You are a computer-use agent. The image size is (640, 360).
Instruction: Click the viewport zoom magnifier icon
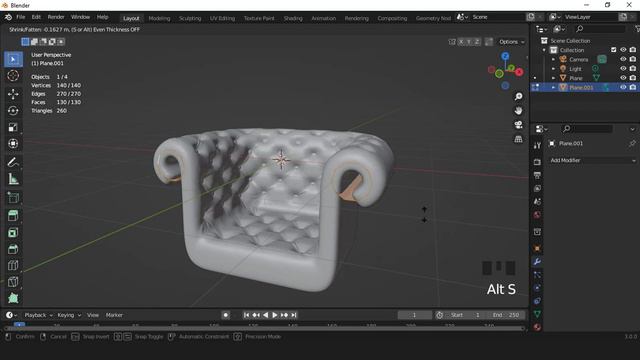coord(518,97)
